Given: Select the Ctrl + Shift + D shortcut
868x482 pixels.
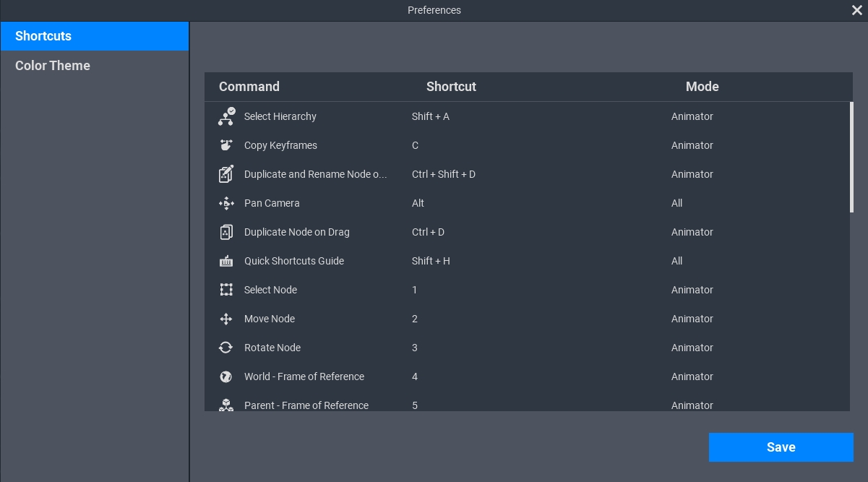Looking at the screenshot, I should [x=444, y=174].
